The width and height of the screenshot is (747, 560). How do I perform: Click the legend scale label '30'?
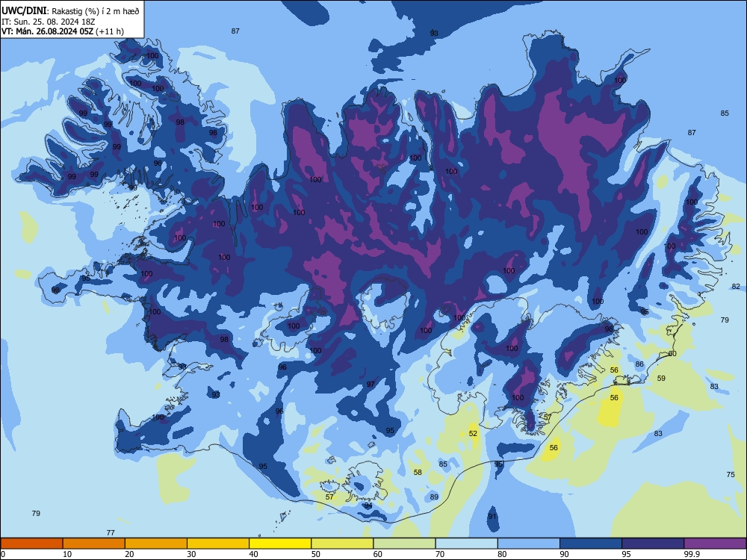click(x=191, y=554)
